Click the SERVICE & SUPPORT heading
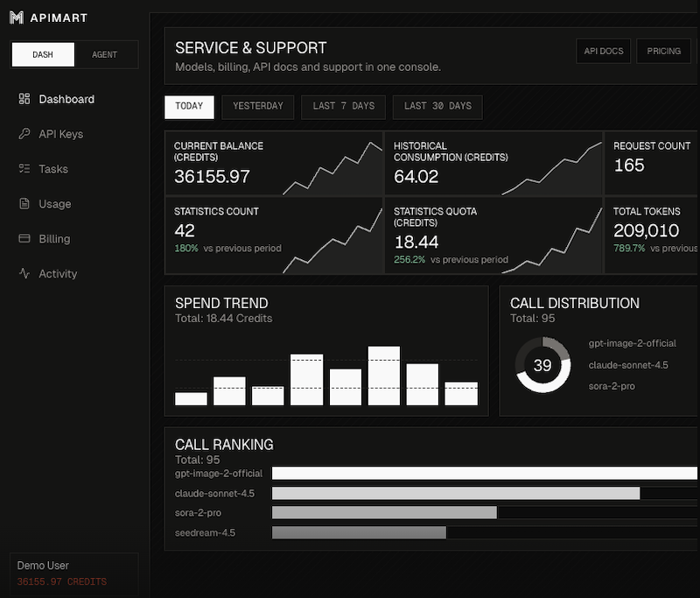This screenshot has height=598, width=700. pyautogui.click(x=251, y=48)
